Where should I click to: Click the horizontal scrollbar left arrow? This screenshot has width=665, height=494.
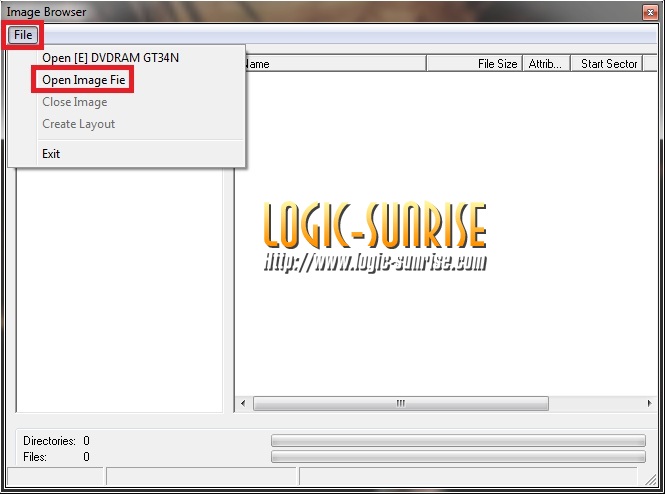tap(243, 403)
